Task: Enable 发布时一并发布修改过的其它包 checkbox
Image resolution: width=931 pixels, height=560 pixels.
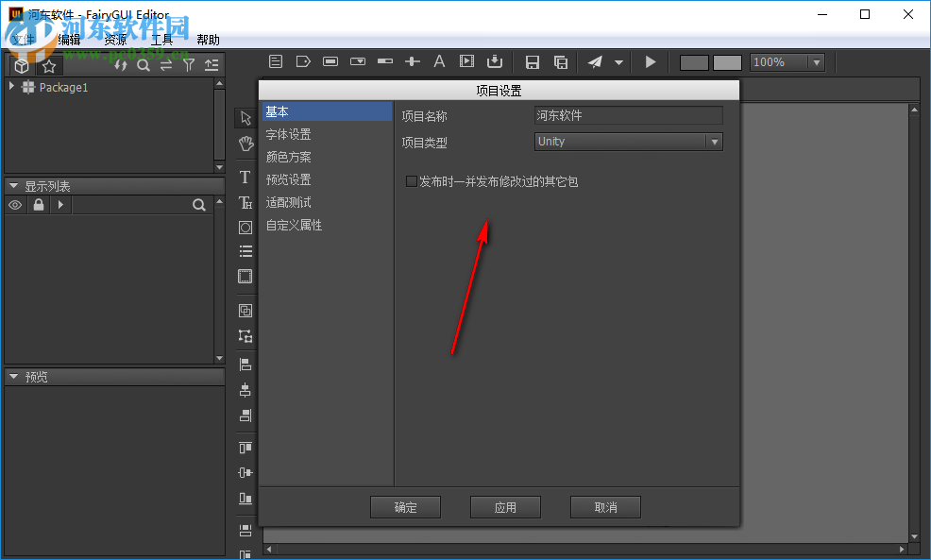Action: [x=412, y=180]
